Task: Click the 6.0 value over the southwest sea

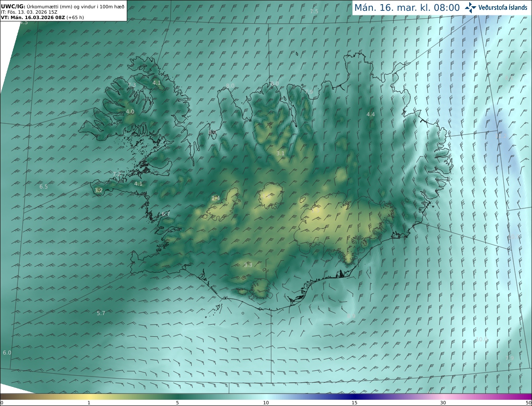Action: (x=7, y=352)
